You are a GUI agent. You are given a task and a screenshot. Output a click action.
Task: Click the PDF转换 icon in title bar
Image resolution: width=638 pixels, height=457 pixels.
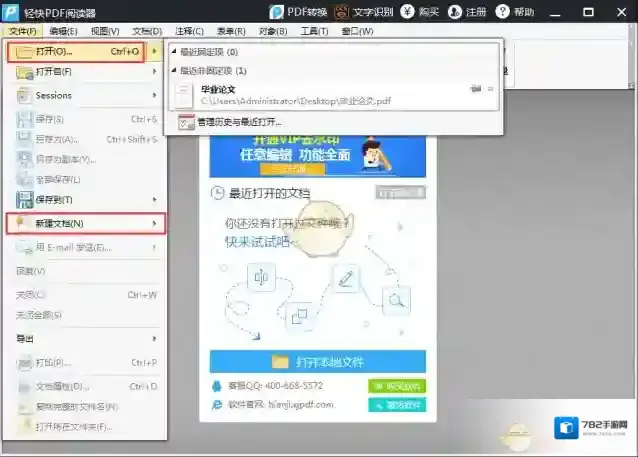coord(277,12)
